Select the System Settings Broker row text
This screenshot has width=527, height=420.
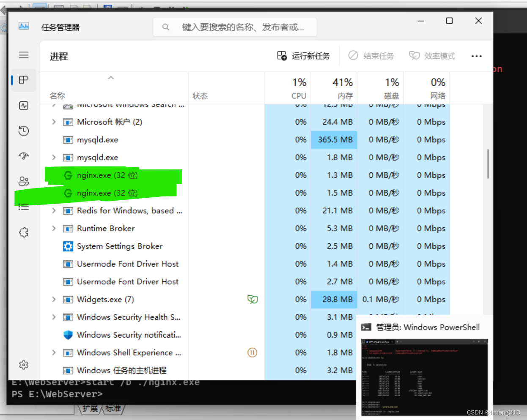click(x=120, y=246)
